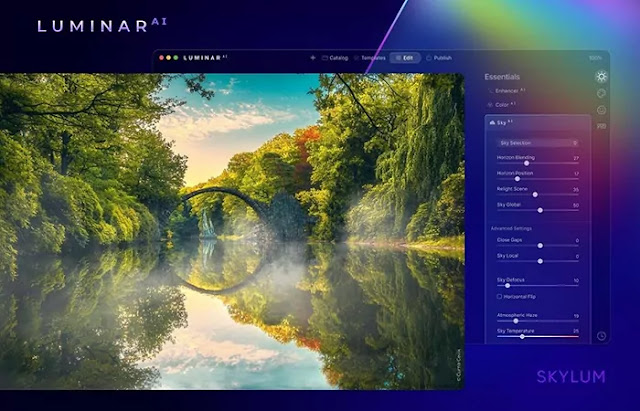Image resolution: width=640 pixels, height=411 pixels.
Task: Click the red close window button
Action: click(162, 58)
